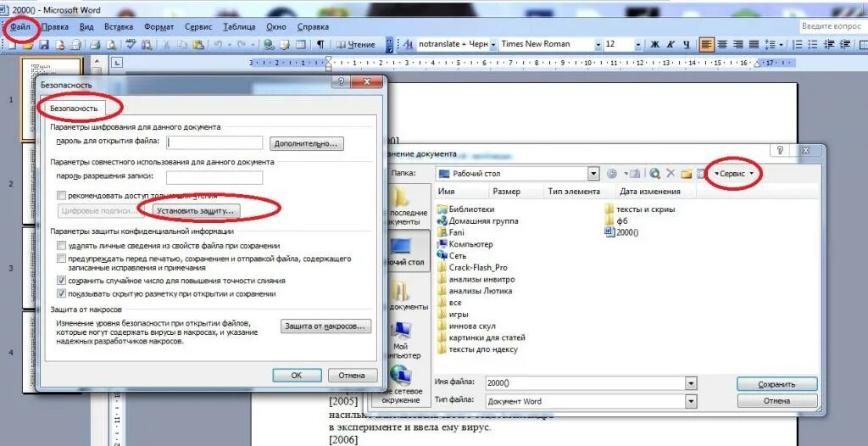Click the web search icon in save dialog
The image size is (868, 446).
(x=655, y=174)
